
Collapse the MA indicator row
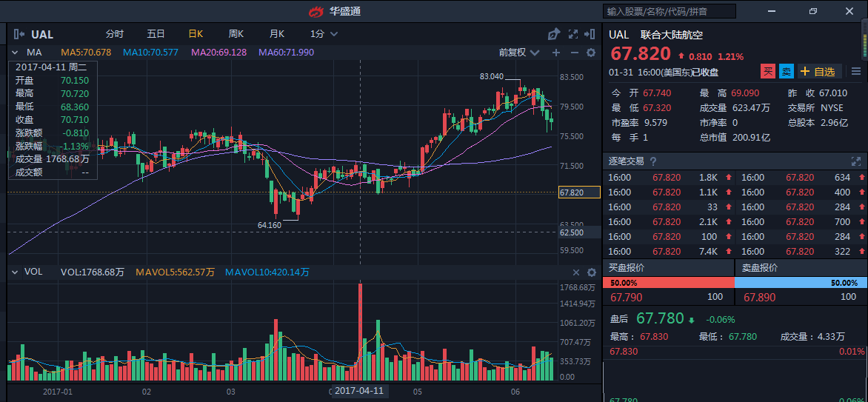(x=15, y=53)
